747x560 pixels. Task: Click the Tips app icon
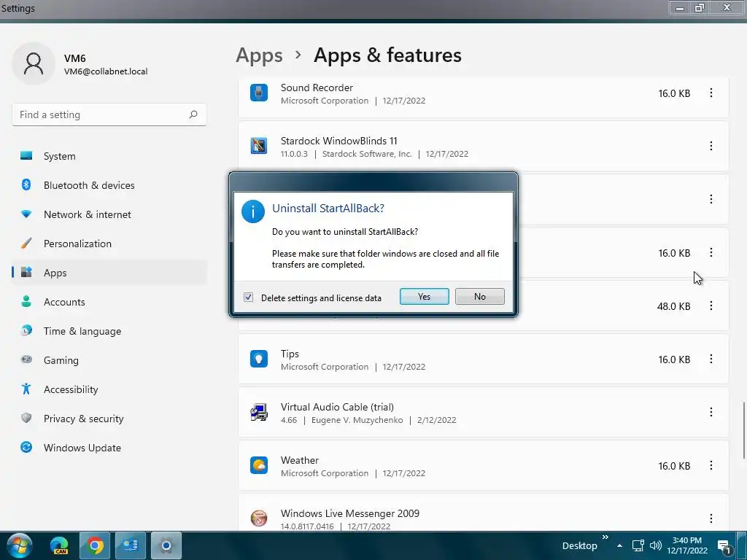coord(259,359)
